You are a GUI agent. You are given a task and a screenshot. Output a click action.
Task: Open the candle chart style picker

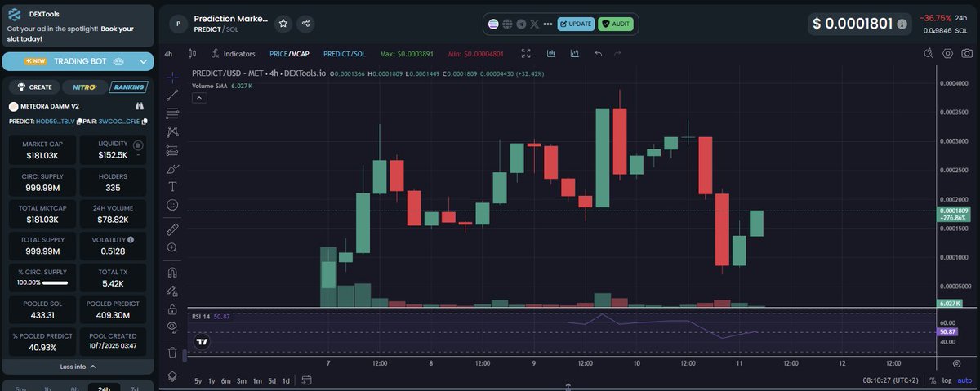tap(192, 54)
